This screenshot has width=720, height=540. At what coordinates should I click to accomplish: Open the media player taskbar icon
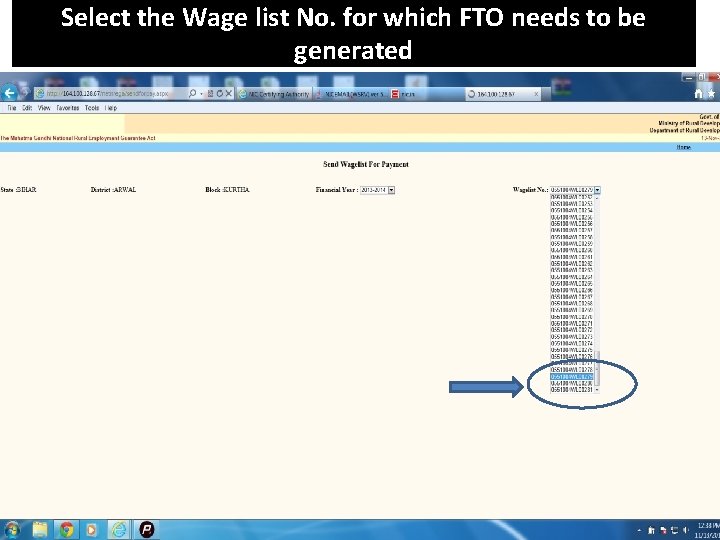[91, 530]
